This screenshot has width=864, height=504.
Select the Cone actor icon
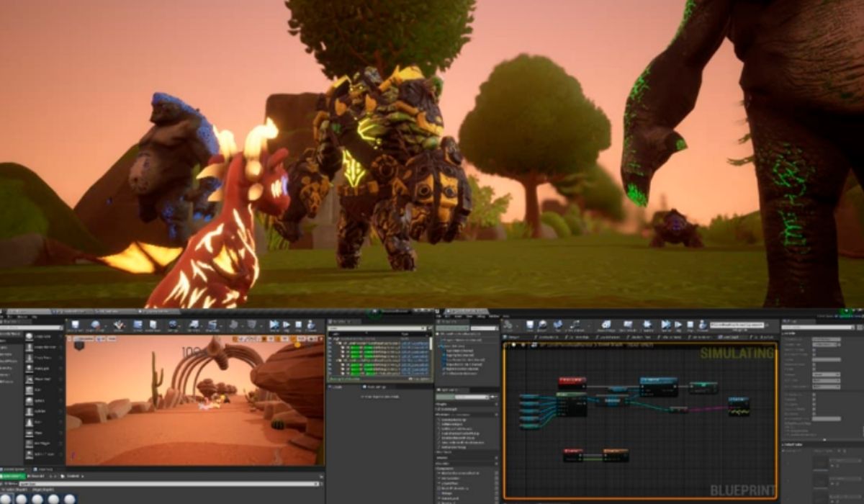click(x=29, y=422)
